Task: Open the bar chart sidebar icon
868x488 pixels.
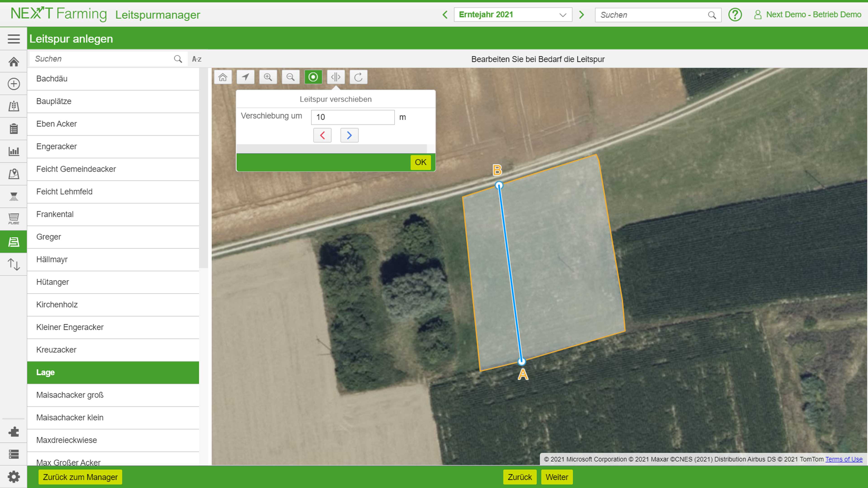Action: (x=14, y=151)
